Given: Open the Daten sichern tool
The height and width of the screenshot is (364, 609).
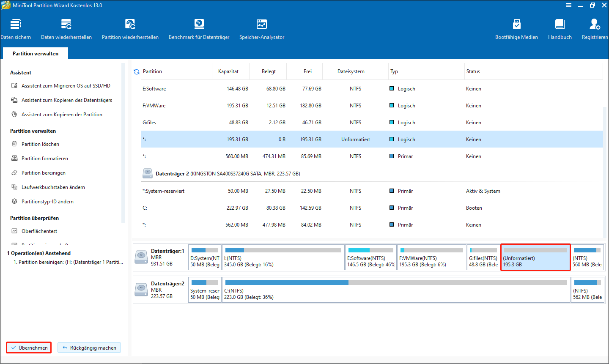Looking at the screenshot, I should (x=16, y=27).
